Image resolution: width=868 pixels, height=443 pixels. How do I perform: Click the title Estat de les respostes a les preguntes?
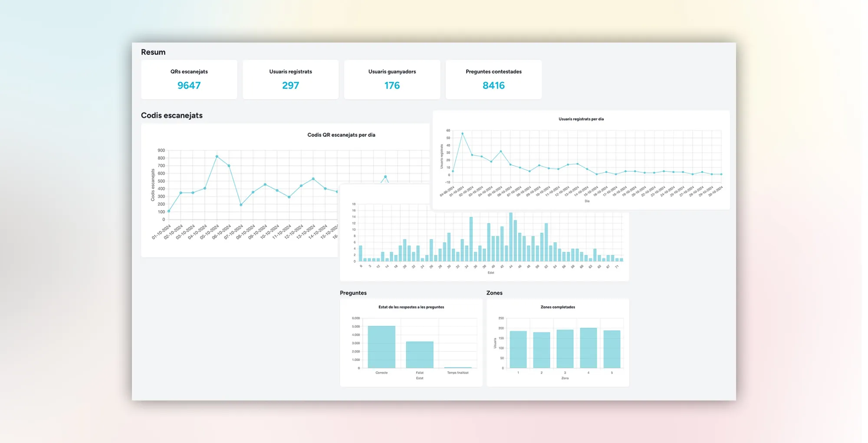click(411, 307)
